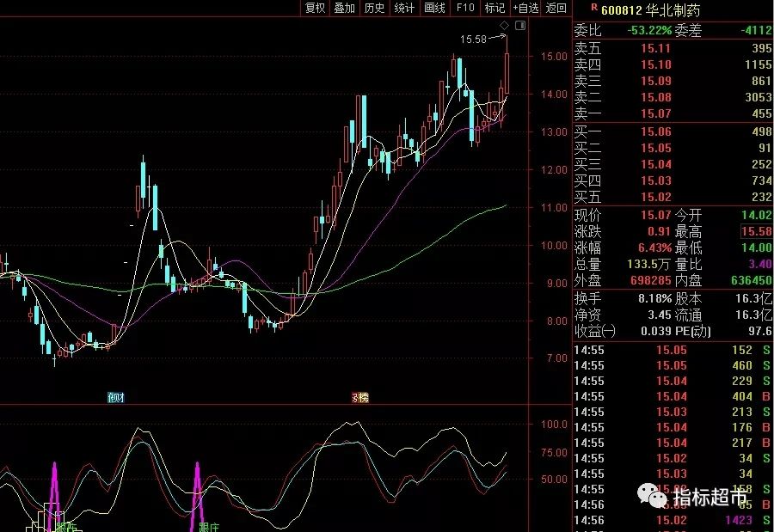Select the 卖一 ask price 15.07

click(x=655, y=113)
